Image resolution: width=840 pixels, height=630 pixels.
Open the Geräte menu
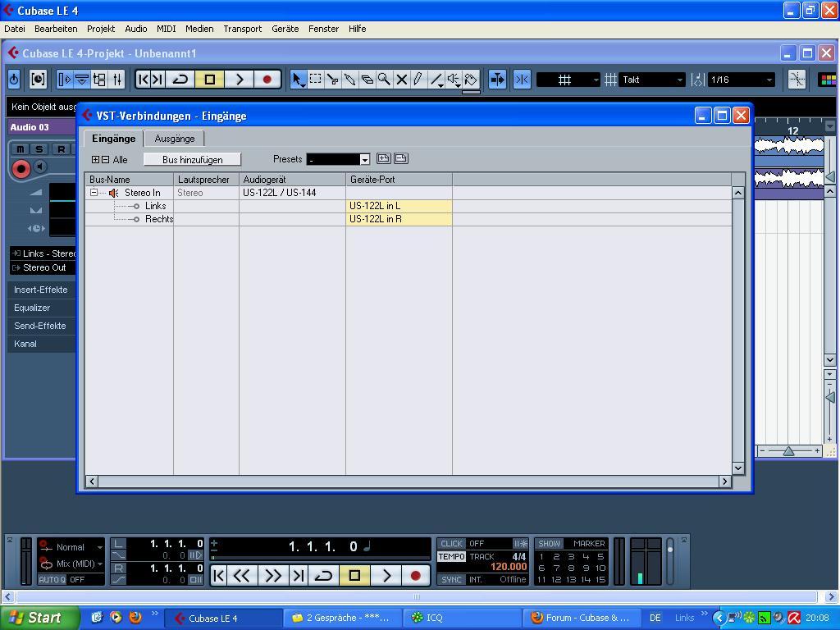[x=285, y=29]
